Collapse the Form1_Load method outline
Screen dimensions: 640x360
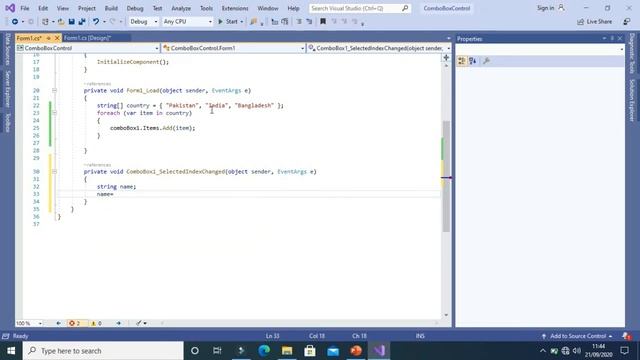[x=54, y=91]
